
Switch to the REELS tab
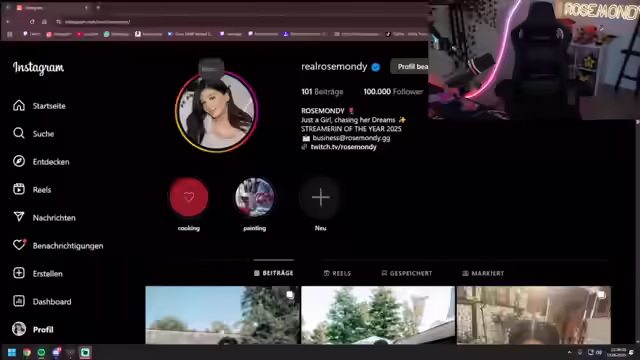tap(337, 273)
